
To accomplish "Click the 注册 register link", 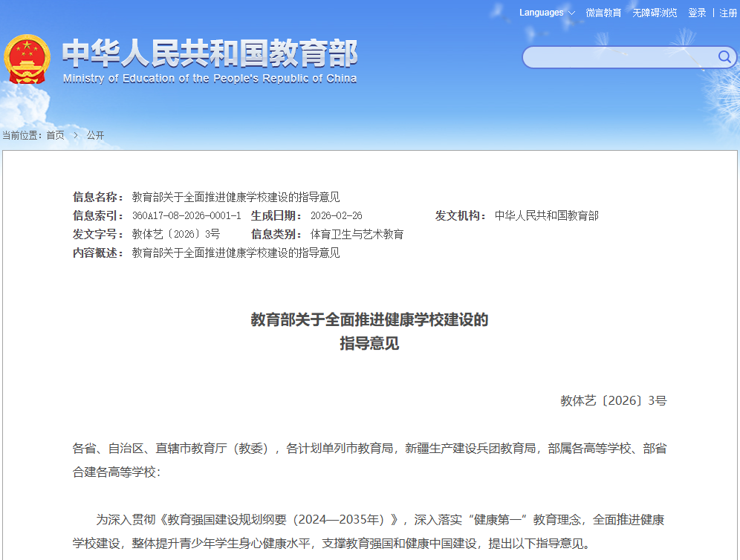I will tap(728, 13).
